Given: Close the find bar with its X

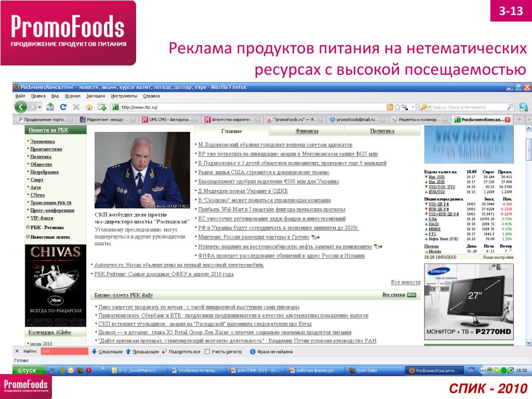Looking at the screenshot, I should 17,351.
